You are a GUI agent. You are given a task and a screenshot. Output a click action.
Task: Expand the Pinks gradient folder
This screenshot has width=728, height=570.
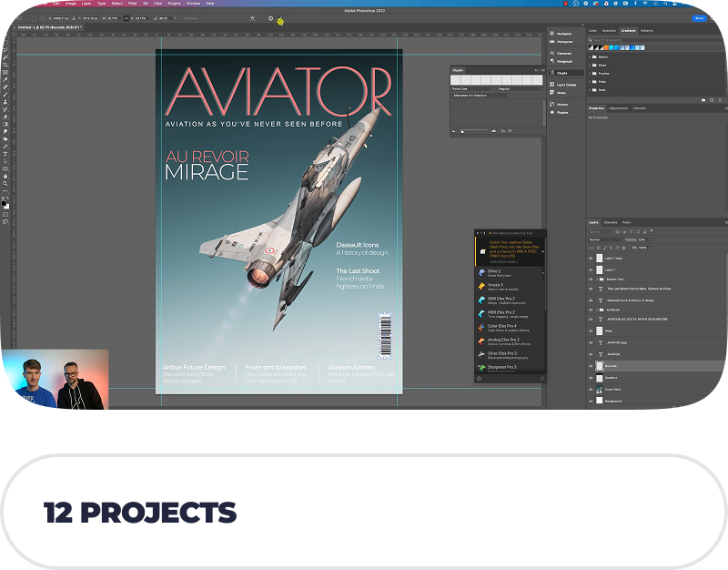click(590, 82)
